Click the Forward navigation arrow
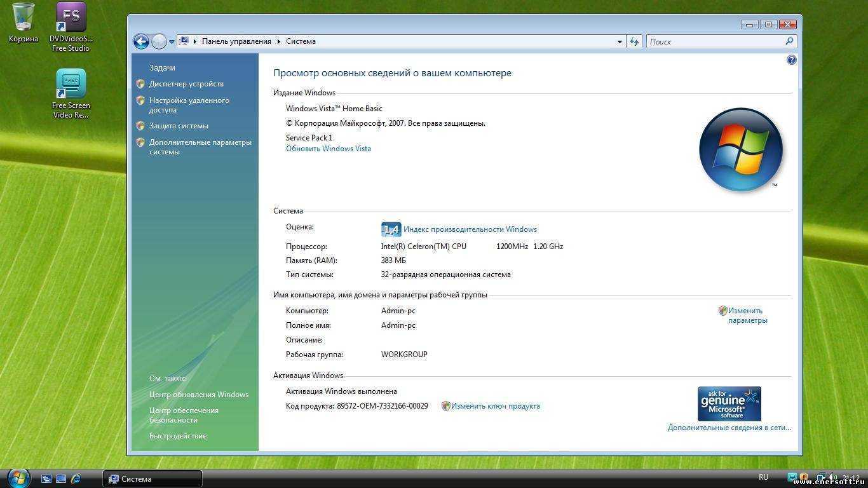Viewport: 868px width, 488px height. click(159, 42)
